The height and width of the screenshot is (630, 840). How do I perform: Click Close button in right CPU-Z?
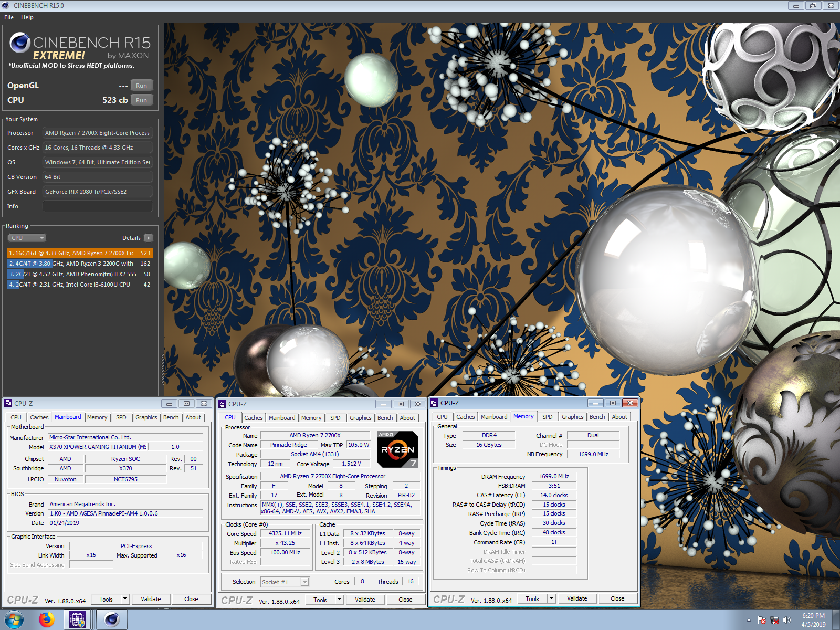coord(617,598)
